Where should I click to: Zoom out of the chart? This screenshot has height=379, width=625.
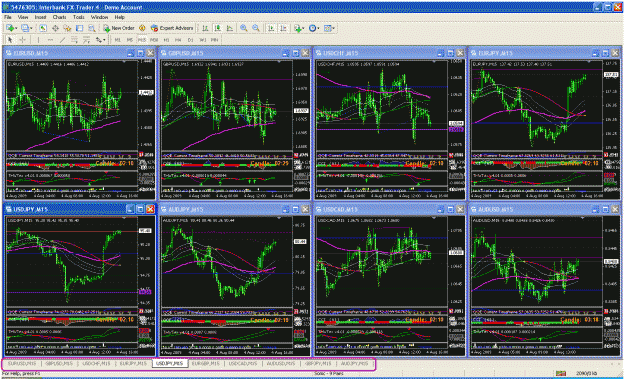pos(256,28)
